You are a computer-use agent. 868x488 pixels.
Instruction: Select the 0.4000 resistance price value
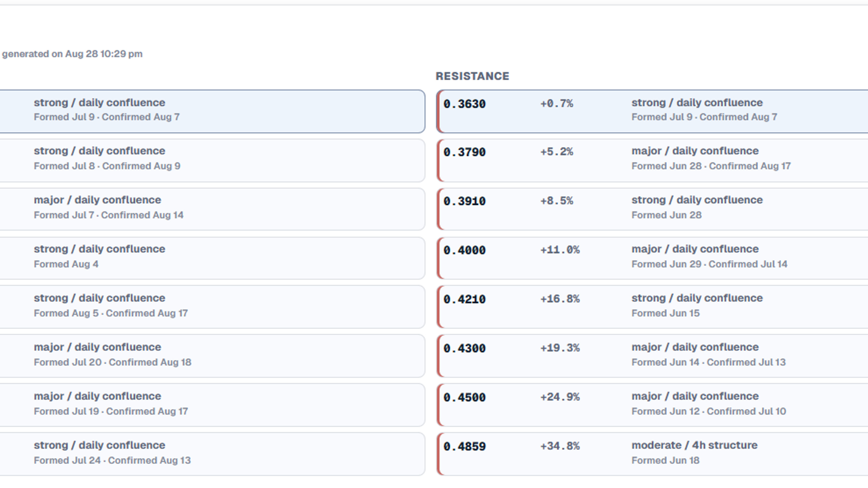[464, 250]
